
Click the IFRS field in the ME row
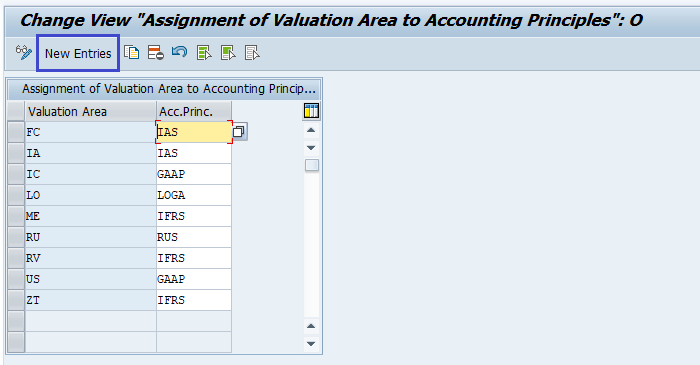(194, 216)
